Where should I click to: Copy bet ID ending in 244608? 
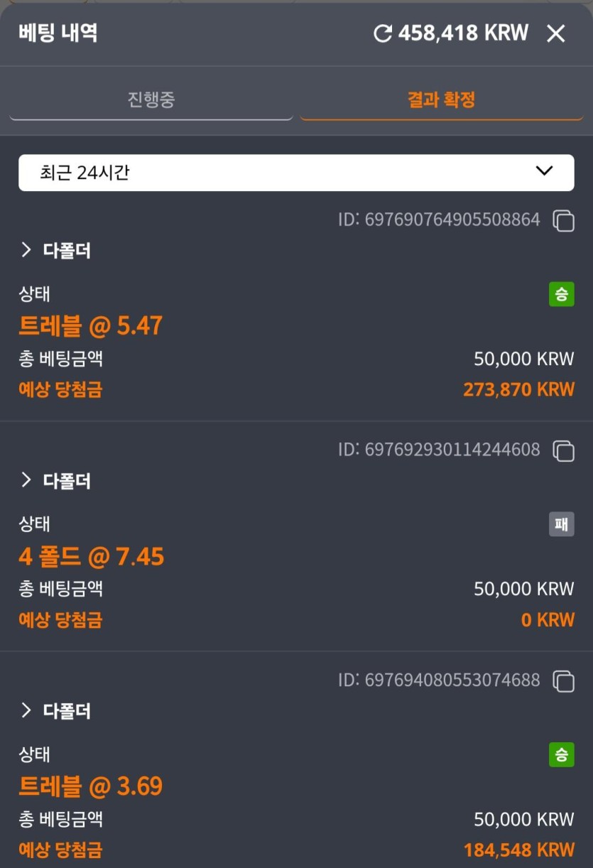563,450
